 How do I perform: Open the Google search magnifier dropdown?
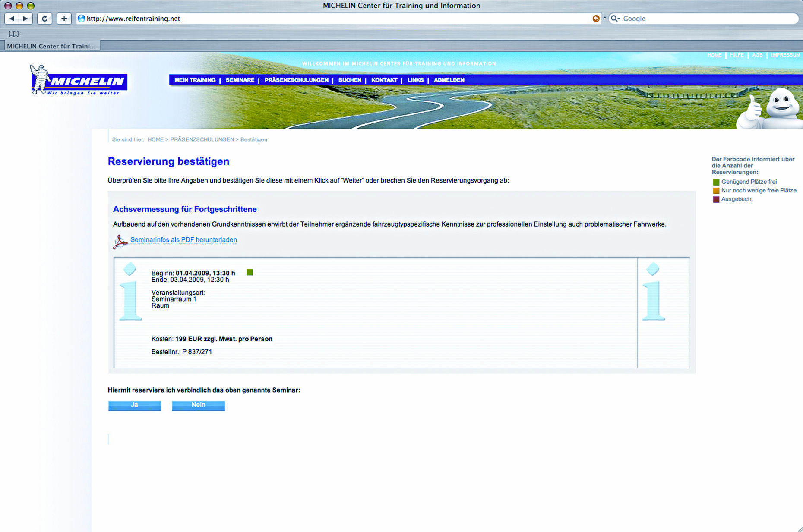615,19
